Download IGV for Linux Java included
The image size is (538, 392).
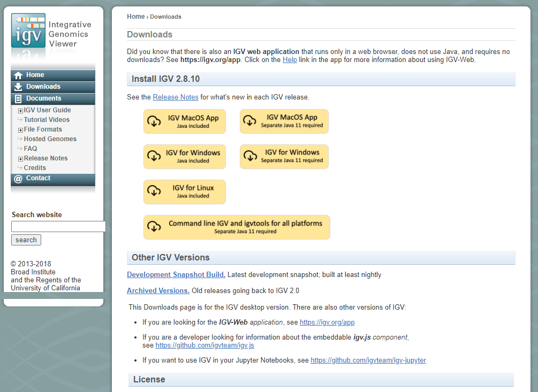pyautogui.click(x=185, y=192)
